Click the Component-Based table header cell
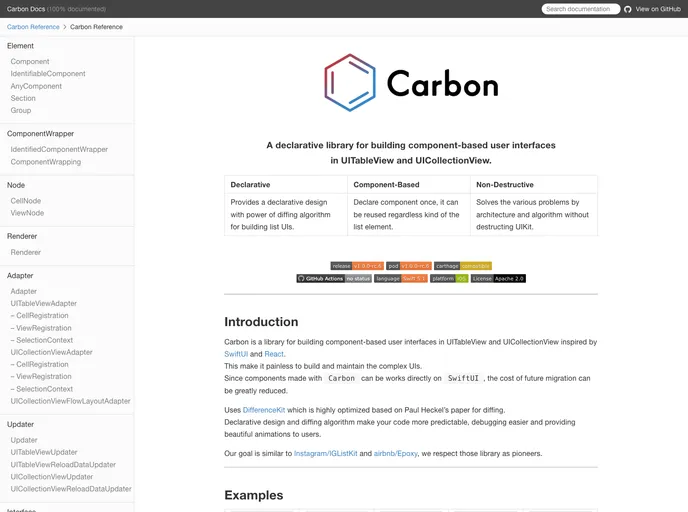Screen dimensions: 688x512 tap(409, 185)
